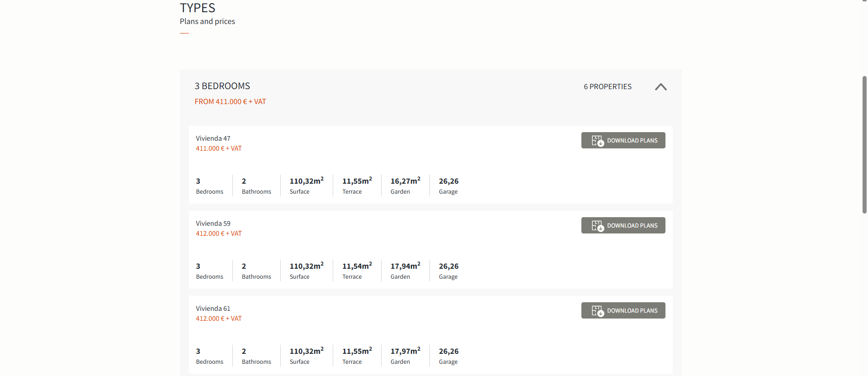Download plans for Vivienda 59
Image resolution: width=868 pixels, height=376 pixels.
click(x=632, y=226)
